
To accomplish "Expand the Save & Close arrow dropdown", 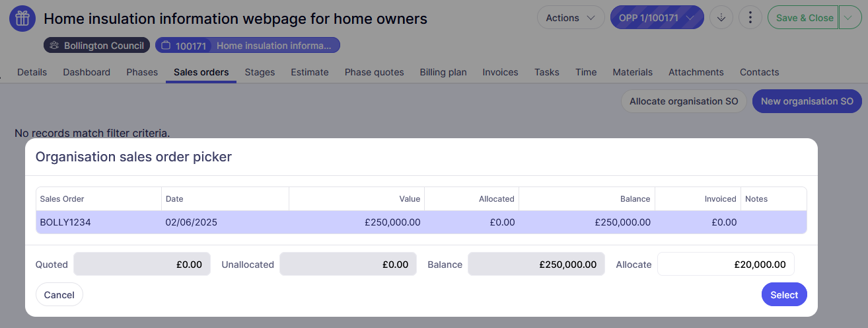I will point(849,18).
